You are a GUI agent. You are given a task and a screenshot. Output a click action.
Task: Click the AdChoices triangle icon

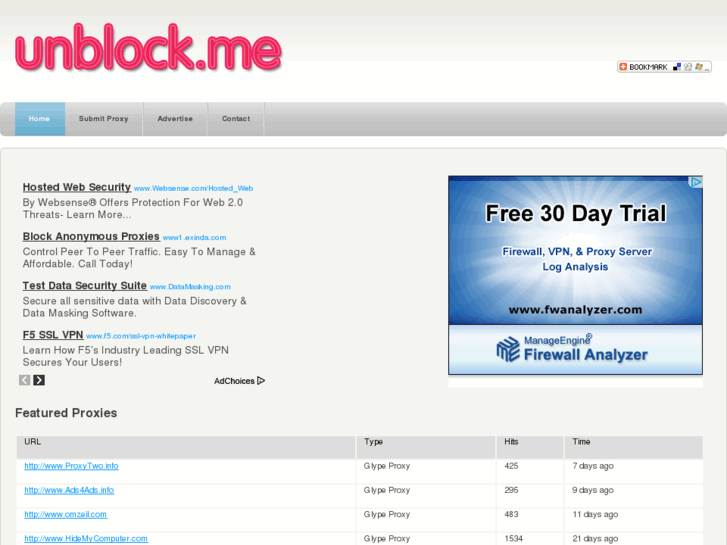tap(261, 380)
